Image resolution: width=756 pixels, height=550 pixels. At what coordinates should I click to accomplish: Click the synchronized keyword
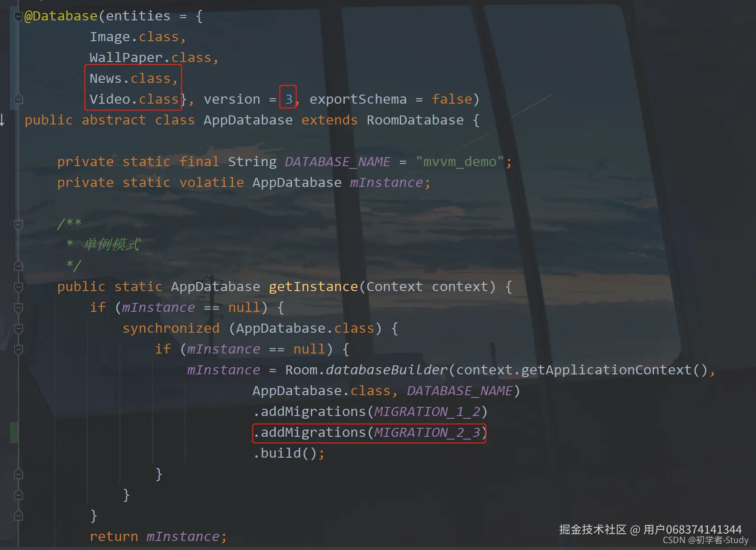tap(171, 328)
